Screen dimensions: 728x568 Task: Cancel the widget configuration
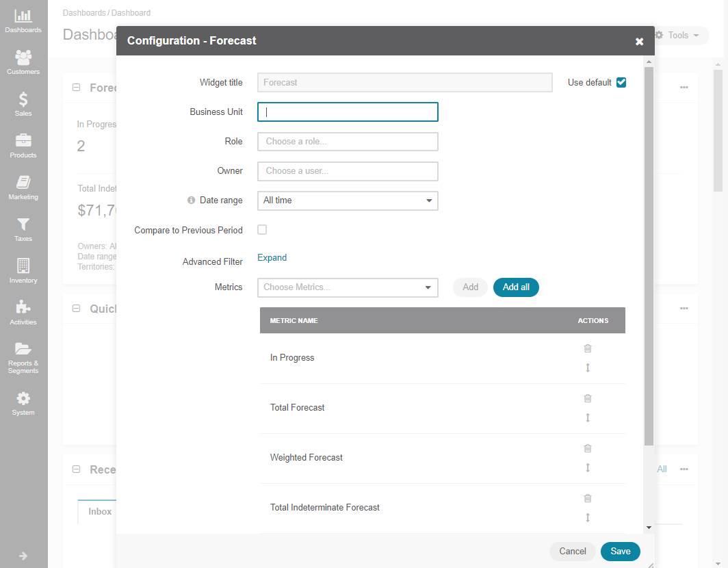click(x=572, y=552)
